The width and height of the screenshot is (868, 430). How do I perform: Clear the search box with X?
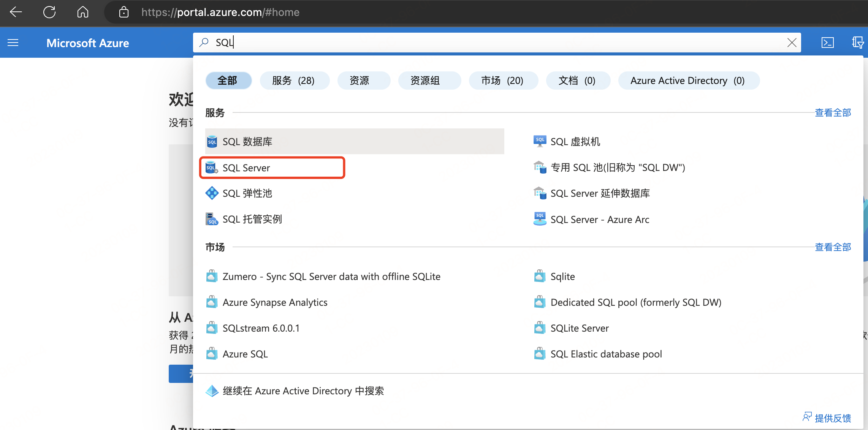pos(792,43)
